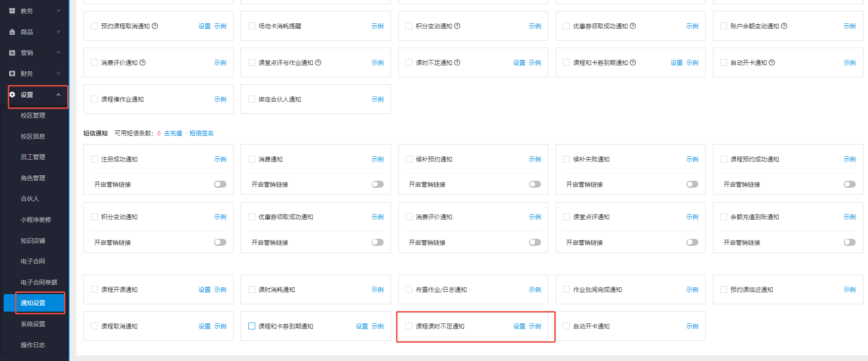Click 示例 link for 预约课临近通知

(849, 290)
